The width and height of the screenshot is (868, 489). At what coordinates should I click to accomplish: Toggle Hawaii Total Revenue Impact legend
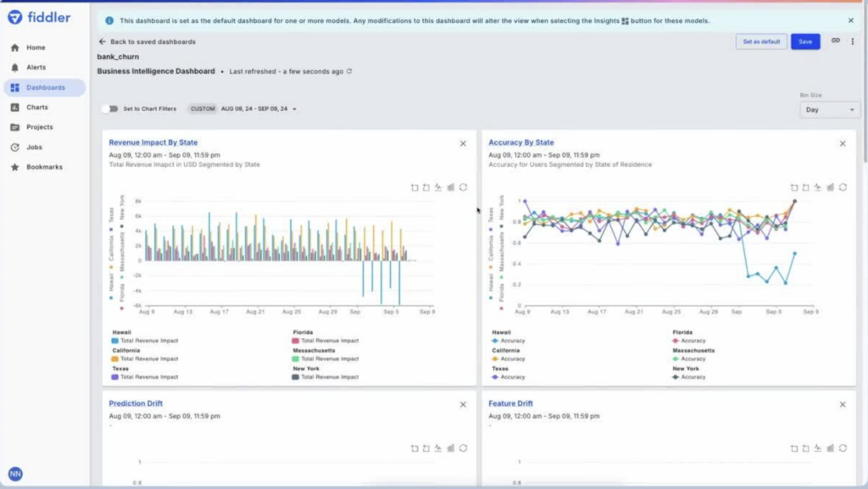pyautogui.click(x=145, y=341)
